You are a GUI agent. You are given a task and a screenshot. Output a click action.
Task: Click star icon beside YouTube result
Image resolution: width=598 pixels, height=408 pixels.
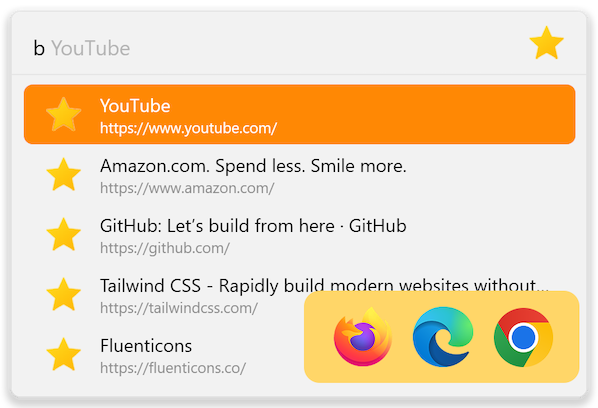tap(63, 114)
